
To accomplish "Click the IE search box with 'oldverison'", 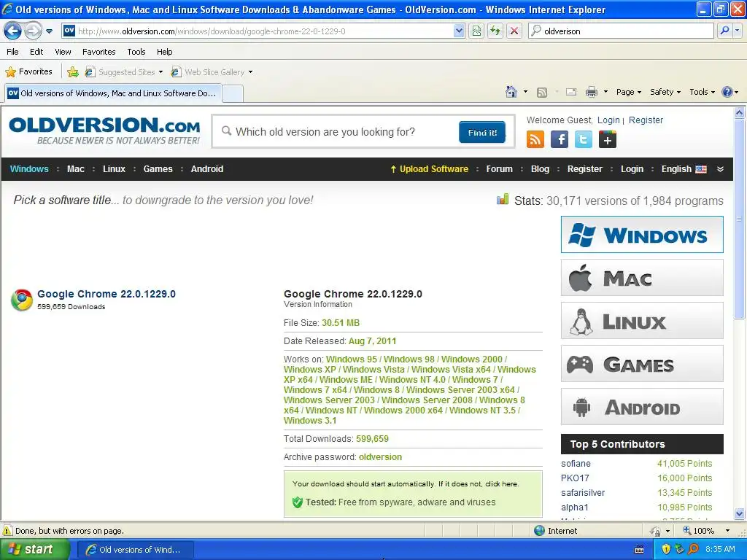I will click(x=621, y=31).
